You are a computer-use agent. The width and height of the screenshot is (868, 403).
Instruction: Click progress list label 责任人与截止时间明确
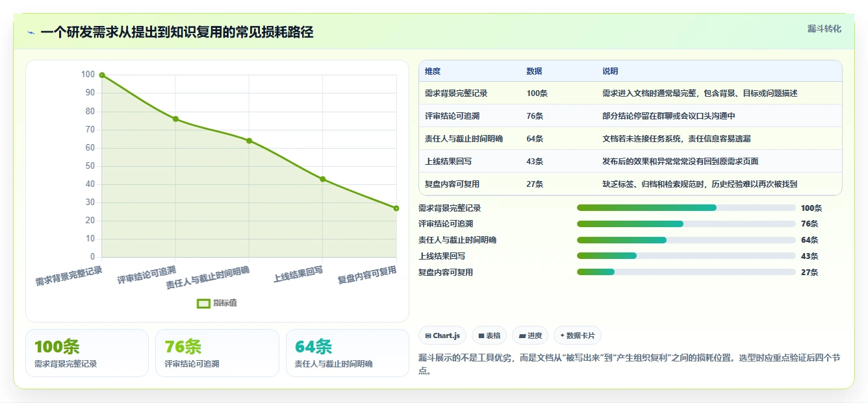[x=457, y=240]
